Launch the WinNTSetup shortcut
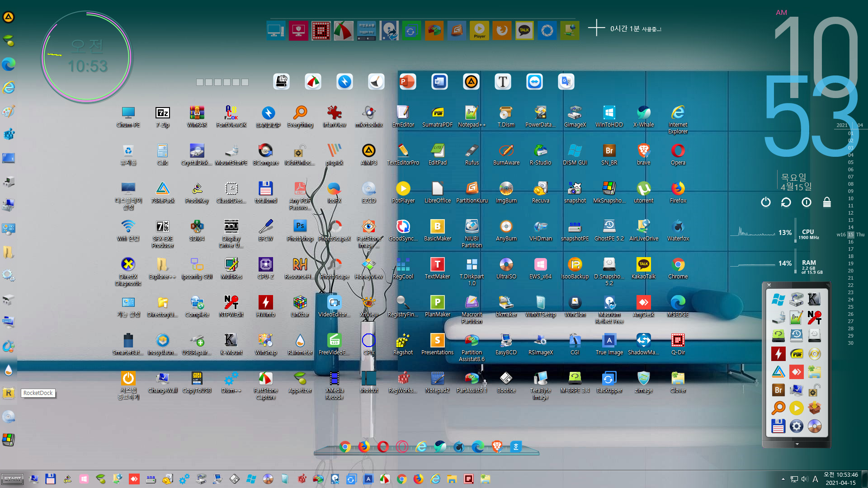Screen dimensions: 868x488 point(540,306)
